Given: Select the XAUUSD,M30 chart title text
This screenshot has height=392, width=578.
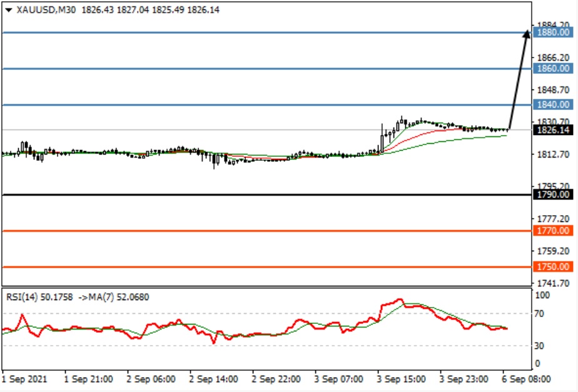Looking at the screenshot, I should (x=46, y=10).
